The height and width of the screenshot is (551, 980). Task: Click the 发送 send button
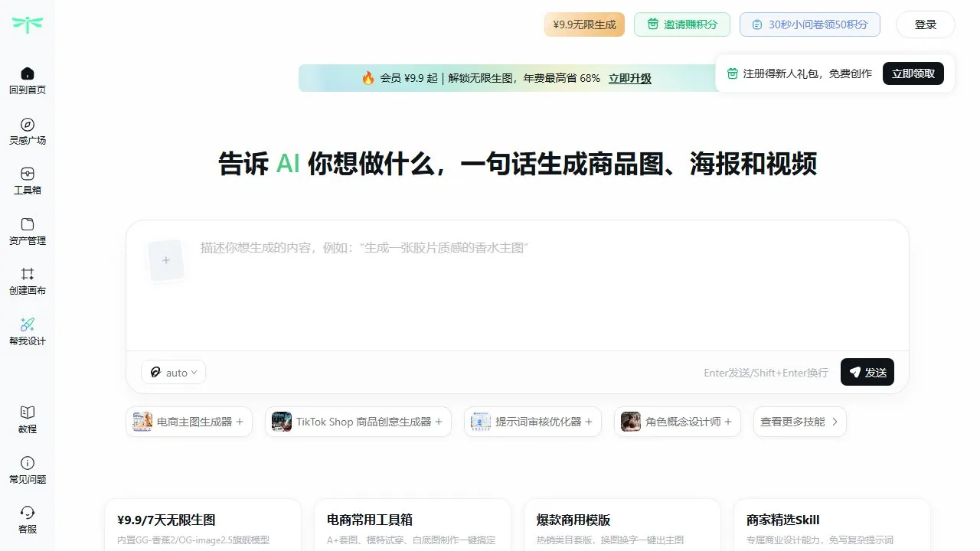click(x=867, y=372)
